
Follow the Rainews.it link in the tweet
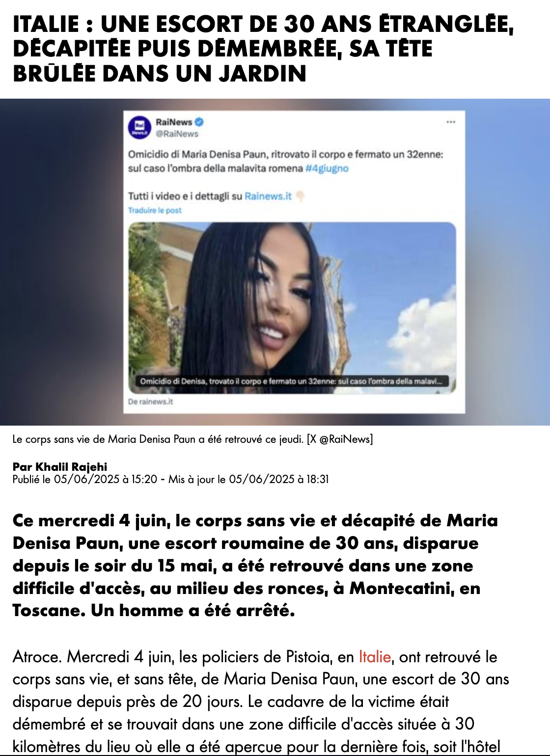tap(268, 196)
